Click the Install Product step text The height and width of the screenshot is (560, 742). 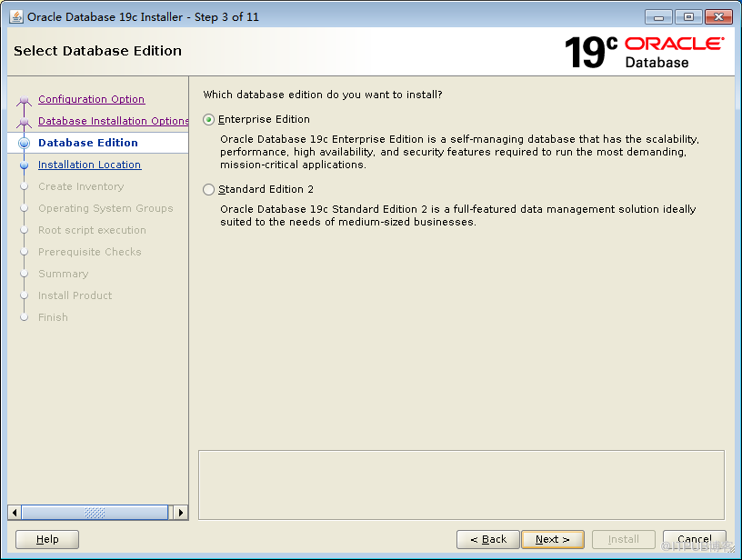pos(75,295)
